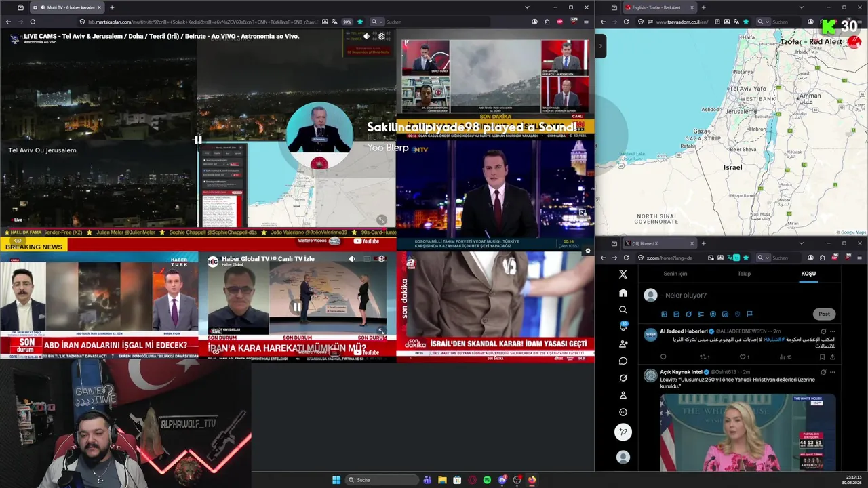Add media image icon in X composer
The image size is (868, 488).
(x=664, y=314)
